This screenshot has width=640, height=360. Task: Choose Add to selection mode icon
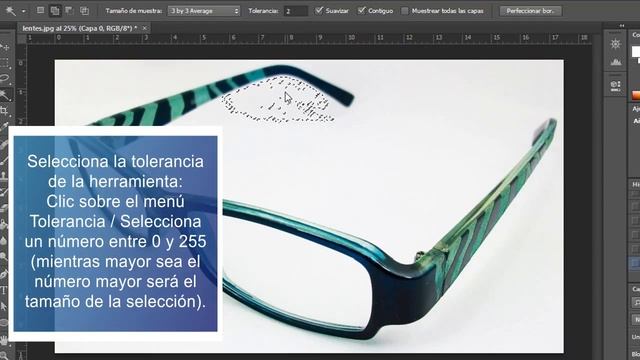(x=55, y=11)
